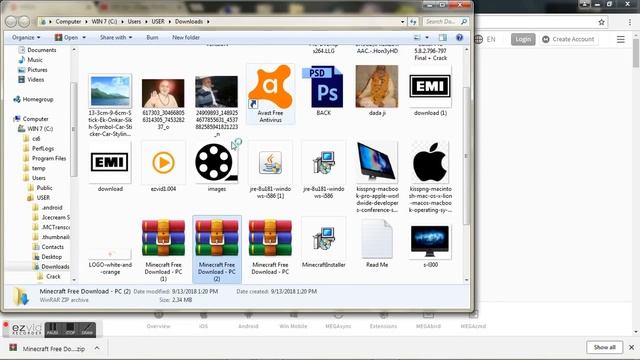The width and height of the screenshot is (640, 360).
Task: Open the view options dropdown arrow
Action: click(x=427, y=38)
